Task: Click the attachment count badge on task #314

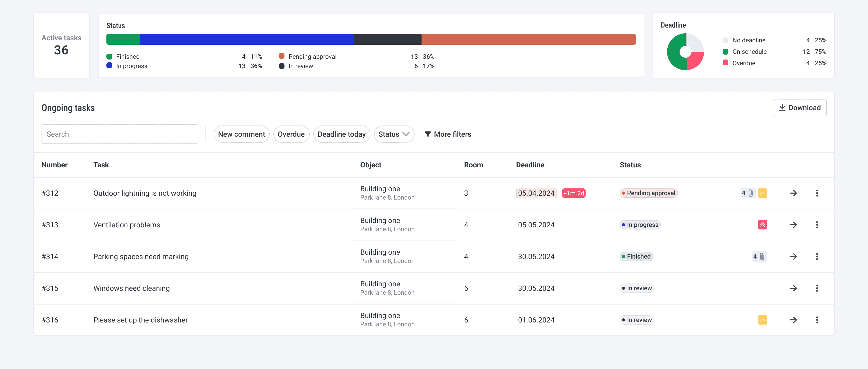Action: [759, 256]
